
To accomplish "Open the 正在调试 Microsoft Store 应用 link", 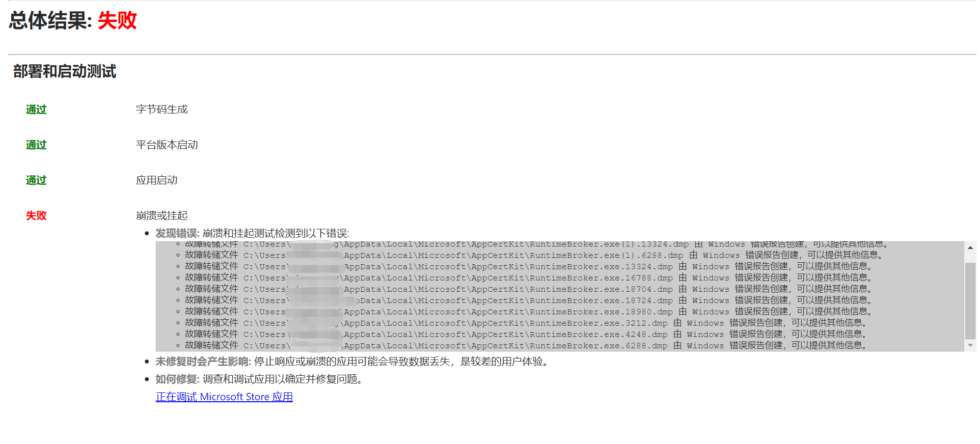I will tap(224, 397).
